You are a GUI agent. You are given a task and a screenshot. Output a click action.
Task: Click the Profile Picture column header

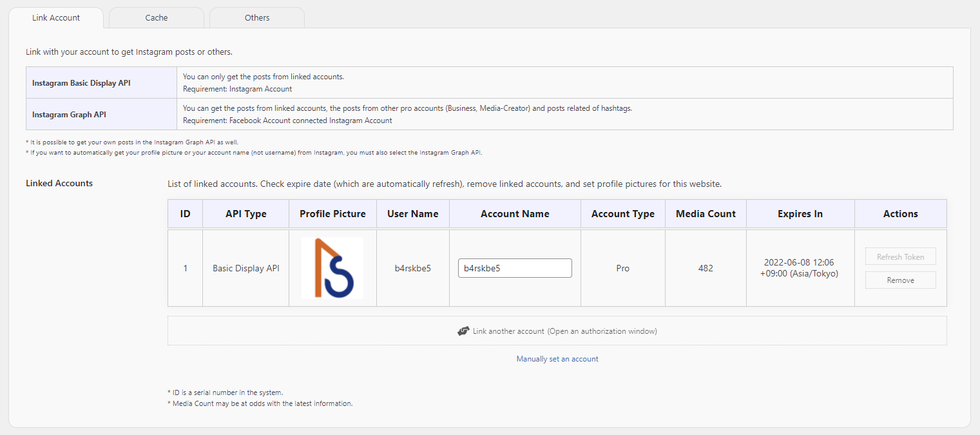click(x=332, y=214)
